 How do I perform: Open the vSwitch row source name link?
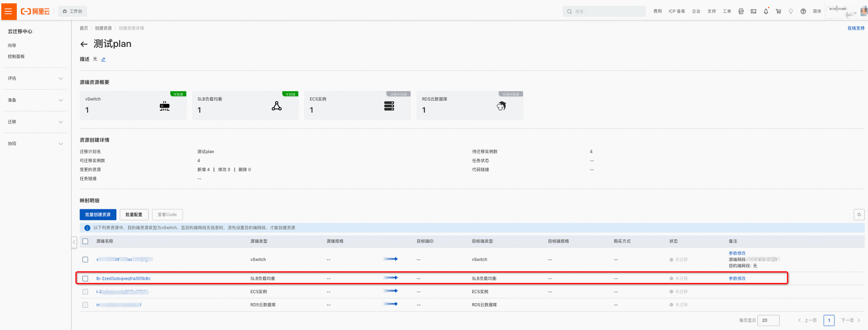[124, 260]
